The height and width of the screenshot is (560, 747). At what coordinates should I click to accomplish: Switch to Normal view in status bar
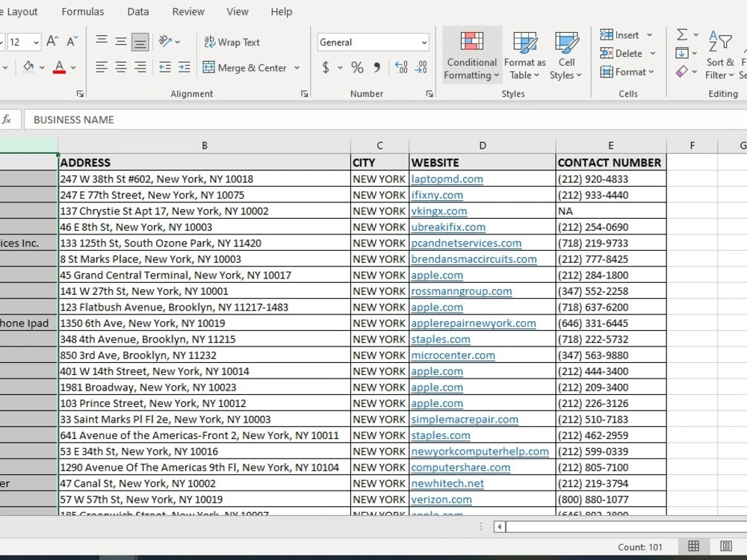tap(694, 547)
